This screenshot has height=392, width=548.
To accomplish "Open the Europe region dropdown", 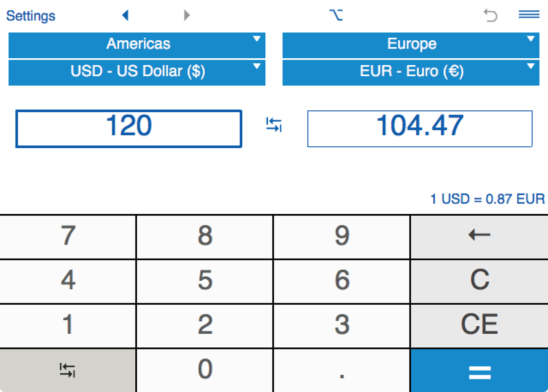I will coord(411,44).
